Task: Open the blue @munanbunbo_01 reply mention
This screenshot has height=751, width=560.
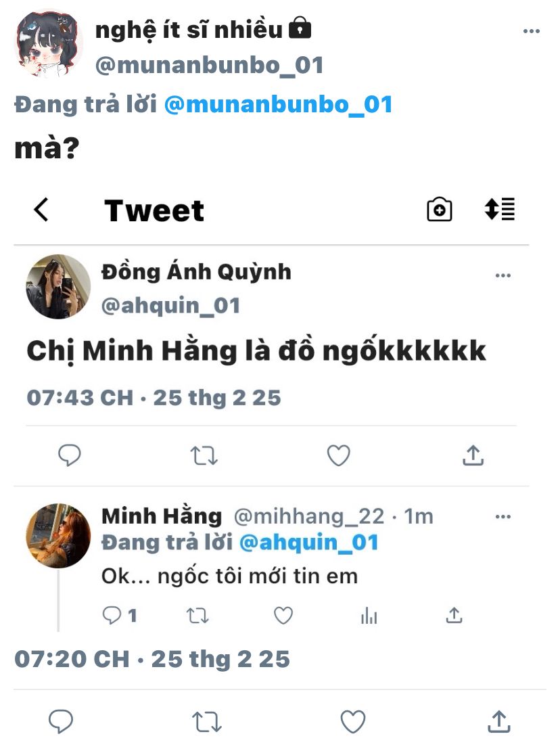Action: point(278,104)
